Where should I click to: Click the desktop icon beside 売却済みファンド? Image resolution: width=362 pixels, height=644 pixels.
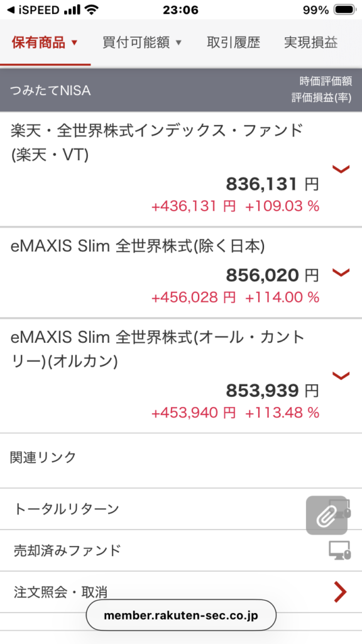pyautogui.click(x=340, y=550)
